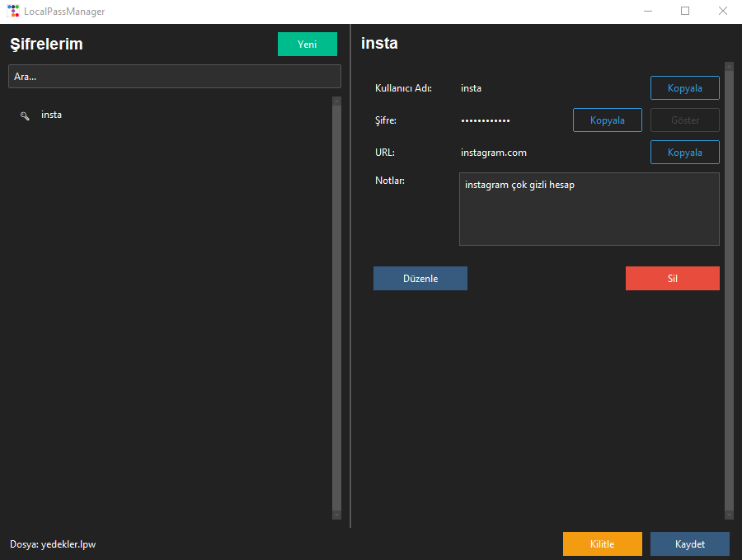The image size is (742, 560).
Task: Click the masked password dots
Action: tap(486, 120)
